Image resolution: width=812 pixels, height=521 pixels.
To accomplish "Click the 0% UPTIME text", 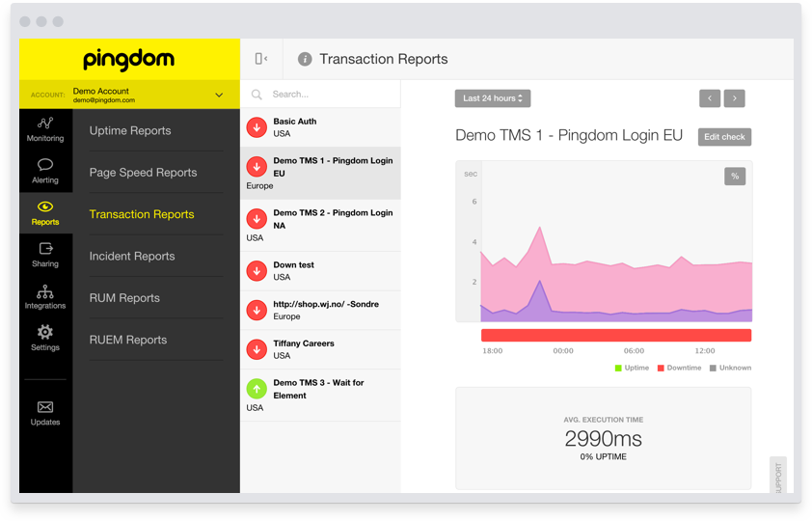I will click(604, 456).
